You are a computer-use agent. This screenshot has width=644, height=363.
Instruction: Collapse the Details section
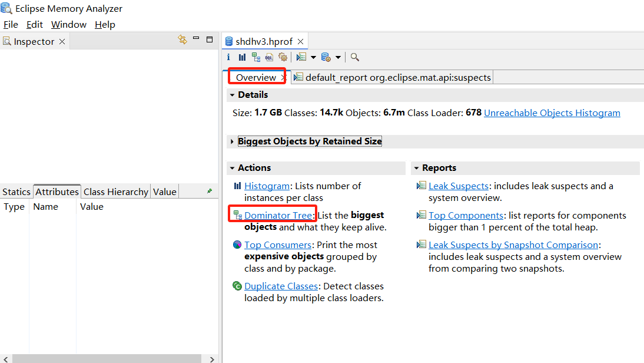(232, 95)
